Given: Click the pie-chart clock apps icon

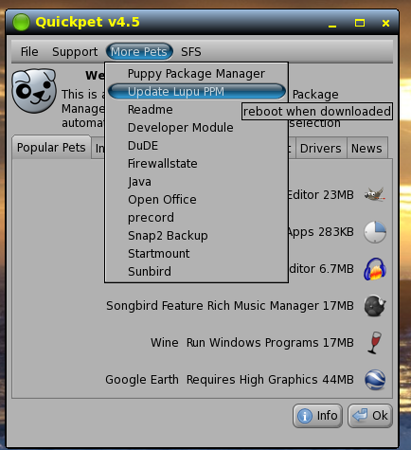Looking at the screenshot, I should [x=375, y=232].
